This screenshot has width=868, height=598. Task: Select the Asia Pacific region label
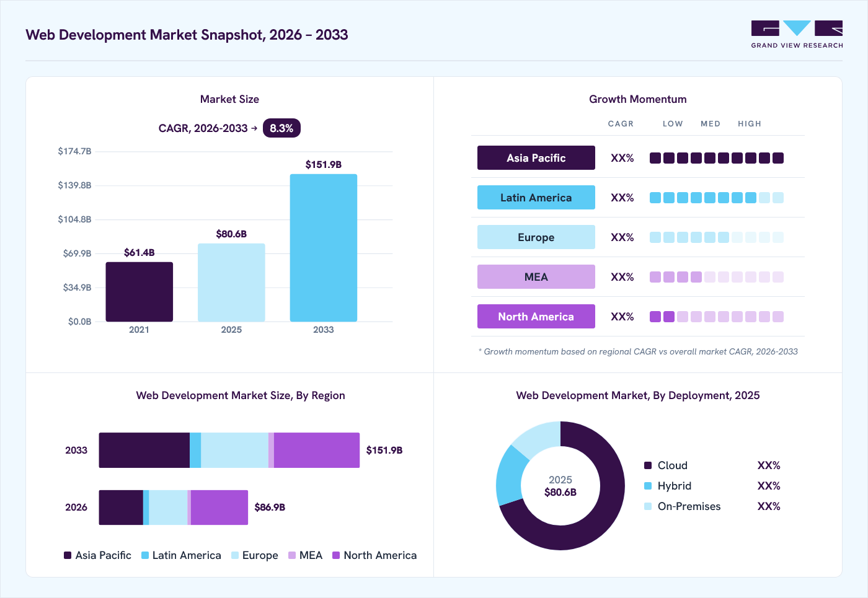click(536, 158)
